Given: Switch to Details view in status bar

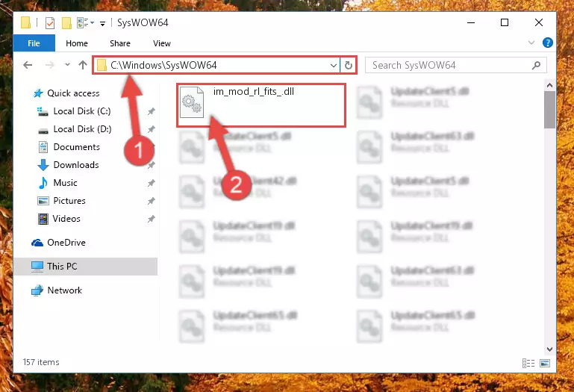Looking at the screenshot, I should tap(528, 363).
